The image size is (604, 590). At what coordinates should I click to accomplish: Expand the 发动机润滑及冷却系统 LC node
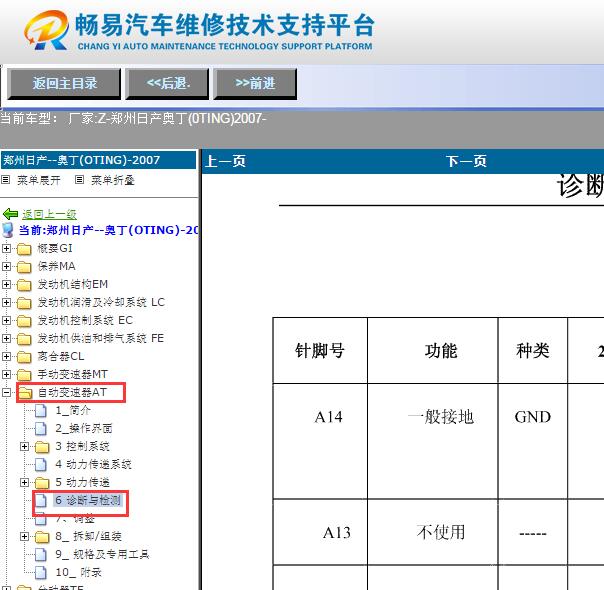[x=6, y=302]
